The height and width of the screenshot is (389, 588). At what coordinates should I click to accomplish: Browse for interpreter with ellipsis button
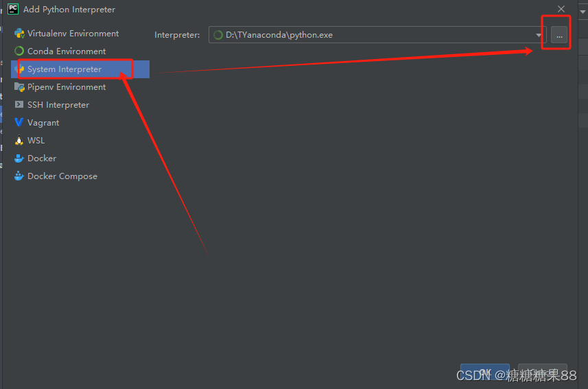click(559, 35)
